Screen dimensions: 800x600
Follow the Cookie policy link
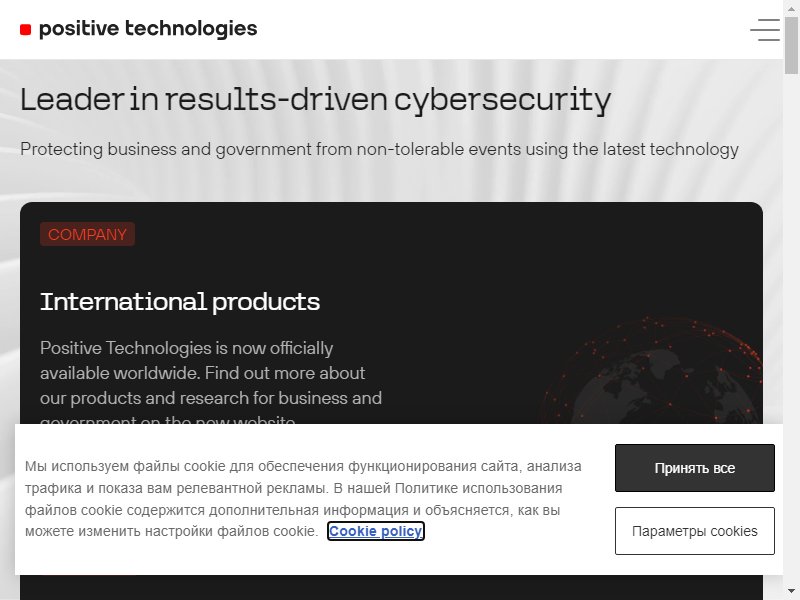pos(376,531)
